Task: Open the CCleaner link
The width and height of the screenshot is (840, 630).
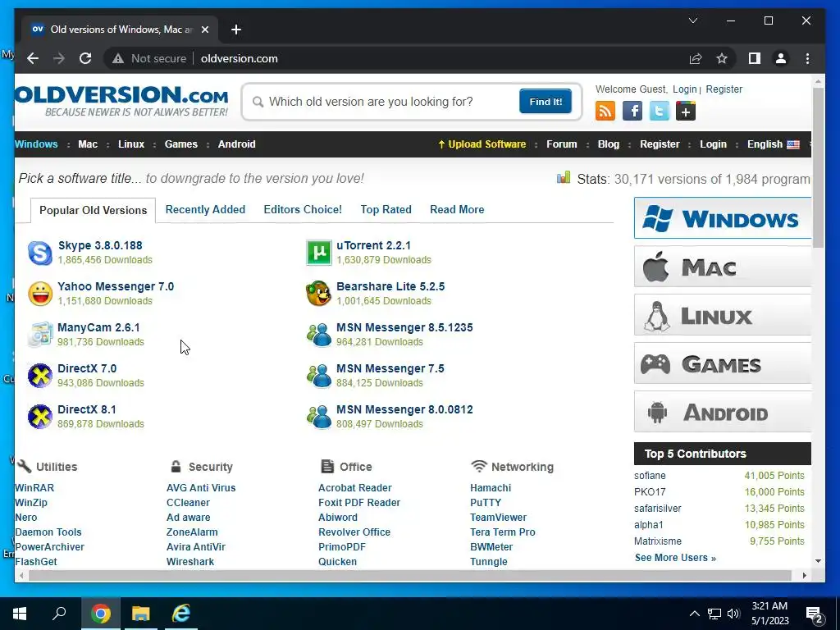Action: pos(188,503)
